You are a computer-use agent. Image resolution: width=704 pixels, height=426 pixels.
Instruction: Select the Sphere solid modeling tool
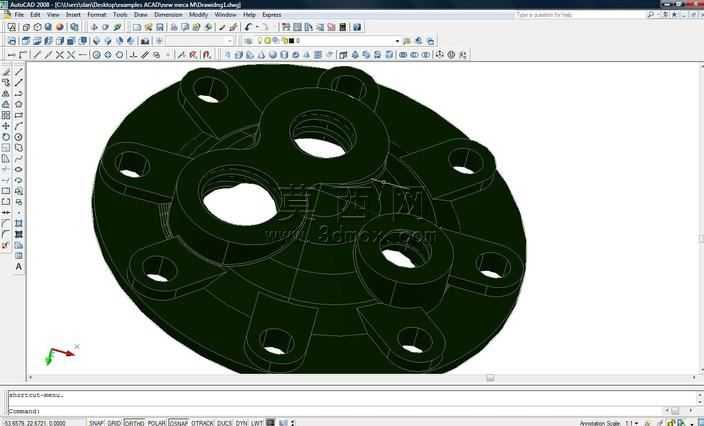pos(273,55)
